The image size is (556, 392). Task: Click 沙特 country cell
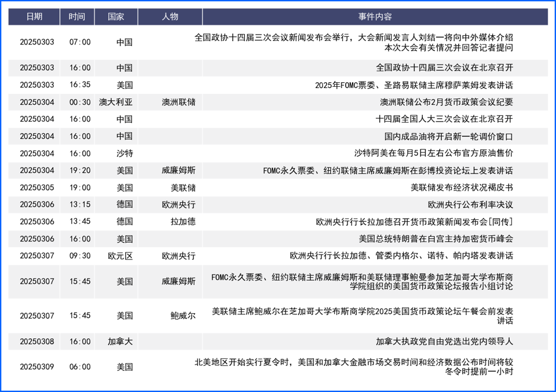[125, 153]
